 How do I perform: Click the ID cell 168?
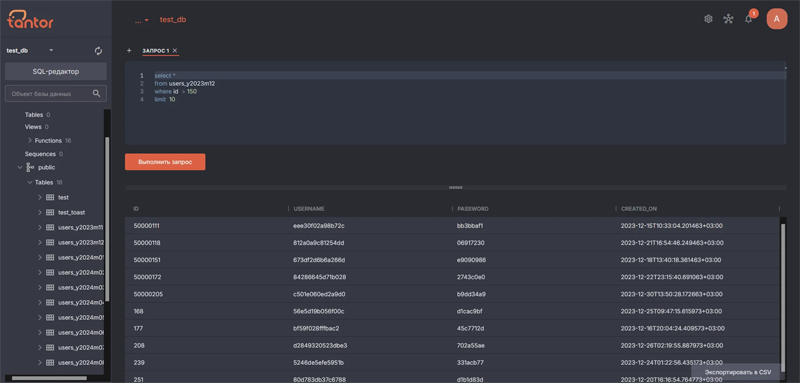tap(138, 311)
